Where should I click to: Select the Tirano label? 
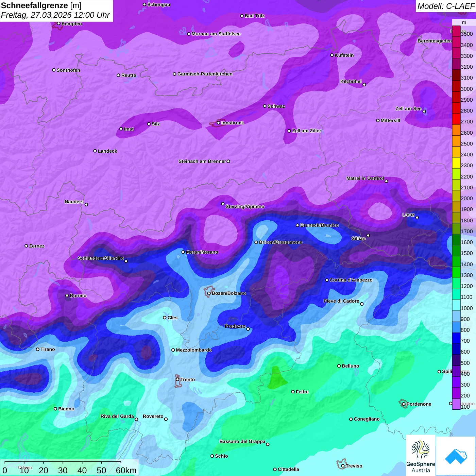[48, 349]
